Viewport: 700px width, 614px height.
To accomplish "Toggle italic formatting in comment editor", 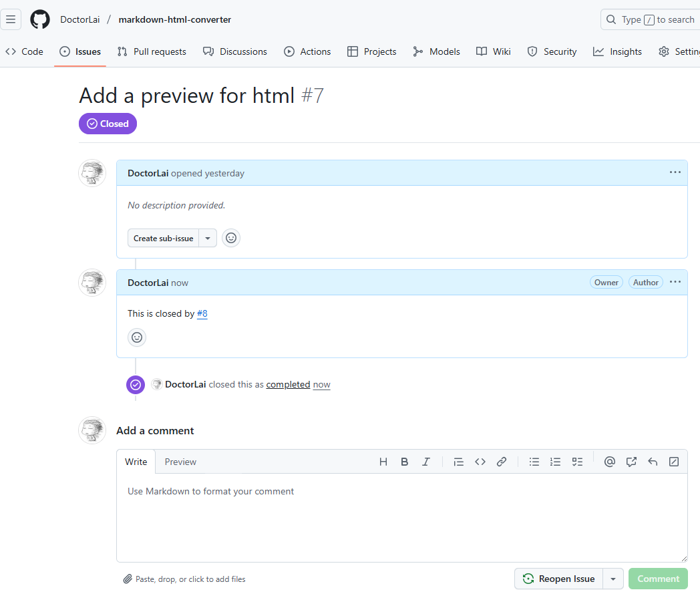I will point(426,462).
